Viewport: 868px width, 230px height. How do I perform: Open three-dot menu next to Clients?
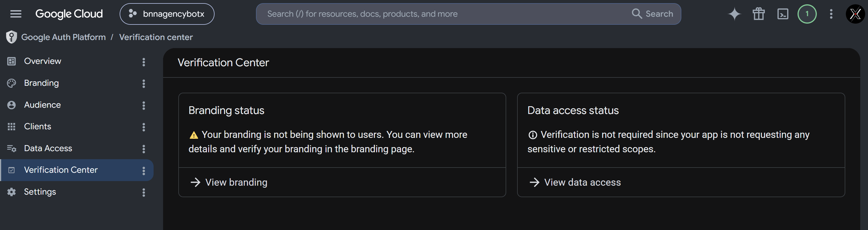point(144,127)
